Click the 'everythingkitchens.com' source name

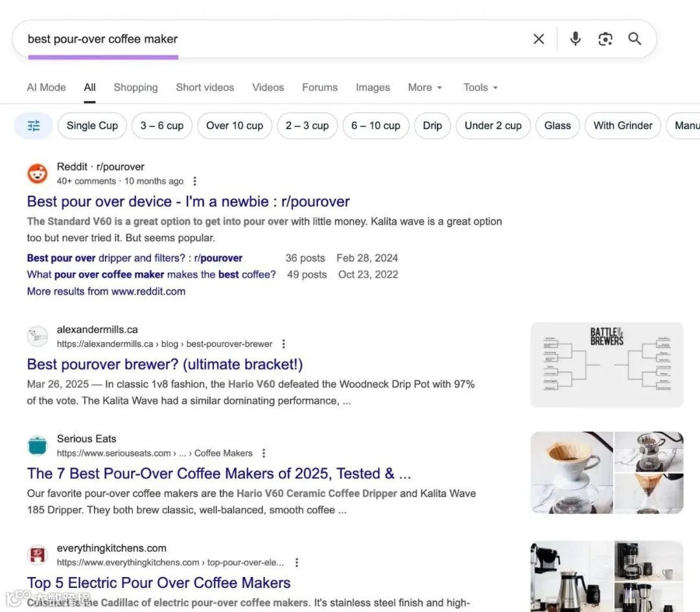point(111,549)
